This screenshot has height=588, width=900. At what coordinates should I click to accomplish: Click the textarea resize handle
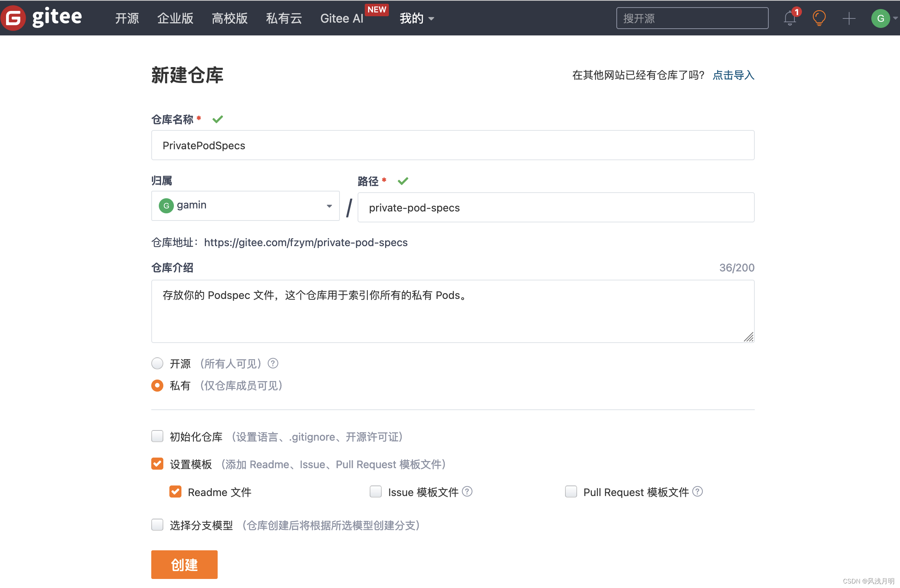click(x=749, y=337)
